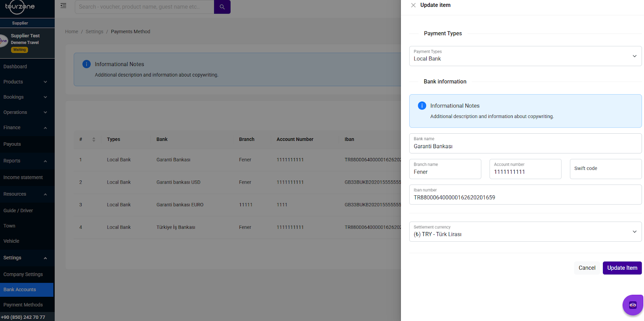Viewport: 644px width, 321px height.
Task: Click the Bank name field
Action: coord(525,143)
